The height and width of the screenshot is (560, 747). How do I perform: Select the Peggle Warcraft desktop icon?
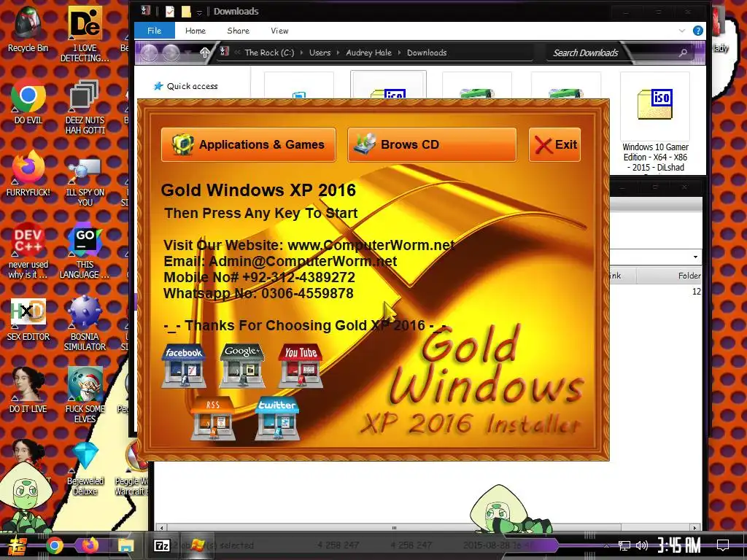point(132,469)
